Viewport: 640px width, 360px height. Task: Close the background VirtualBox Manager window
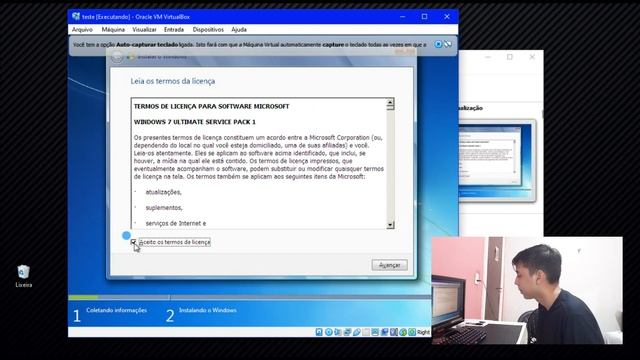(x=532, y=57)
